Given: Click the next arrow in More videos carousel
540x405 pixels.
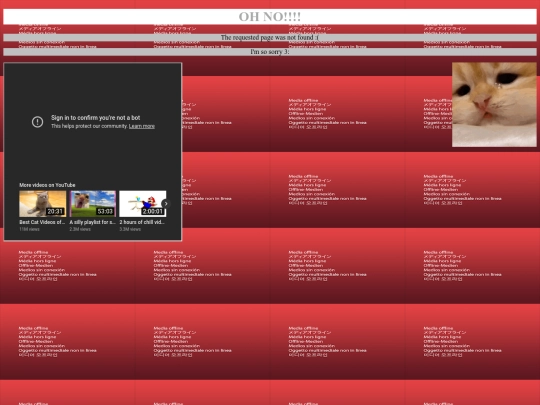Looking at the screenshot, I should (x=166, y=204).
